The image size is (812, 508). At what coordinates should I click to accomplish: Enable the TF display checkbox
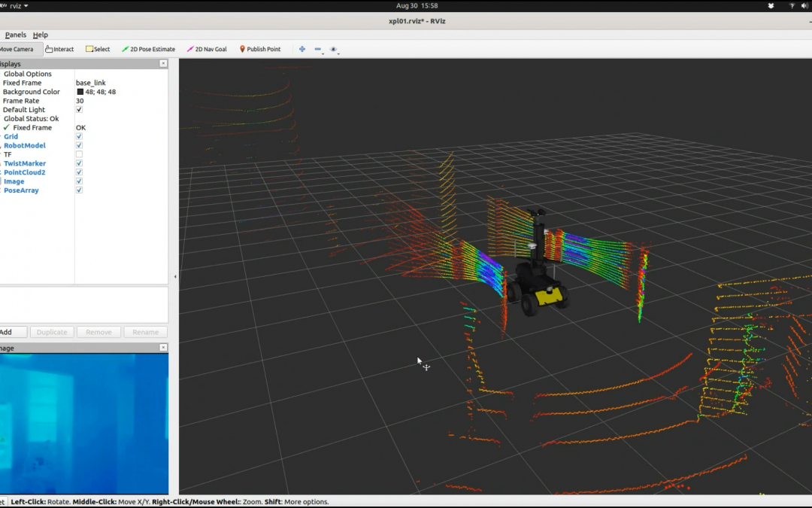point(79,154)
